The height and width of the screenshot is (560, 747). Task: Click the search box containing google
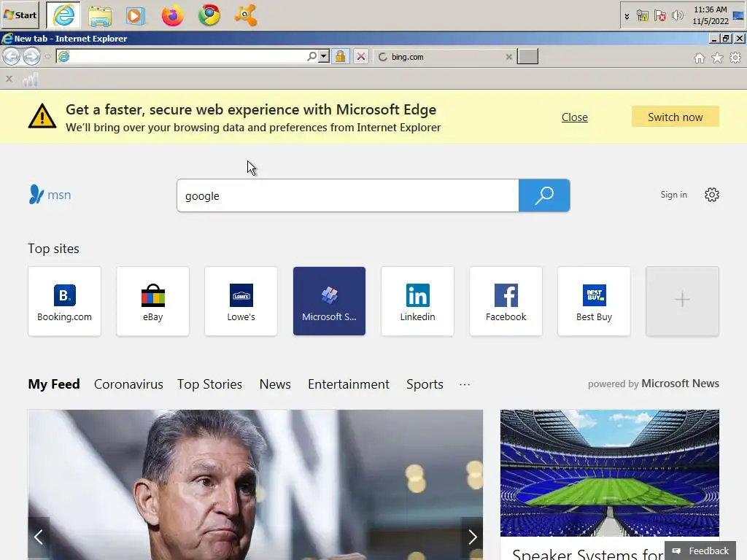[x=348, y=195]
